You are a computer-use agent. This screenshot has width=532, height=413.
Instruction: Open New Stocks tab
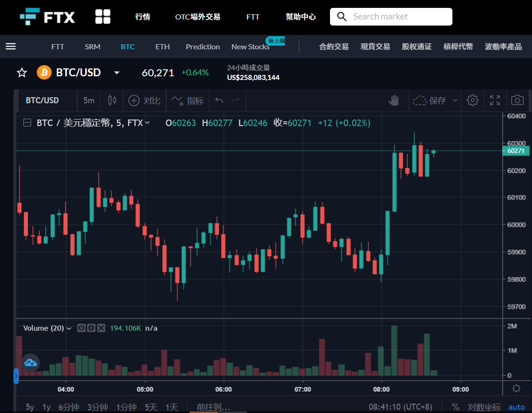click(x=250, y=47)
